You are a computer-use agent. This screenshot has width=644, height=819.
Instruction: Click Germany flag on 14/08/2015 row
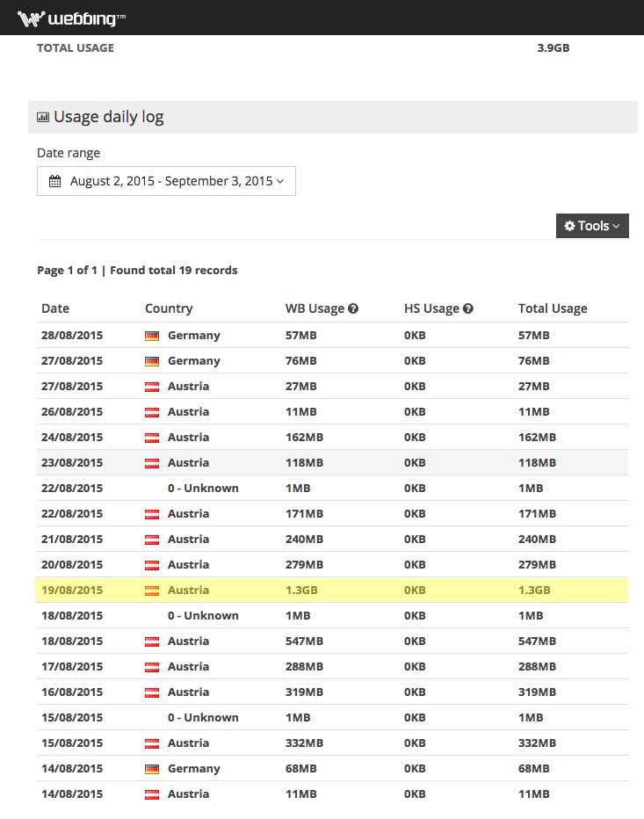pos(152,769)
